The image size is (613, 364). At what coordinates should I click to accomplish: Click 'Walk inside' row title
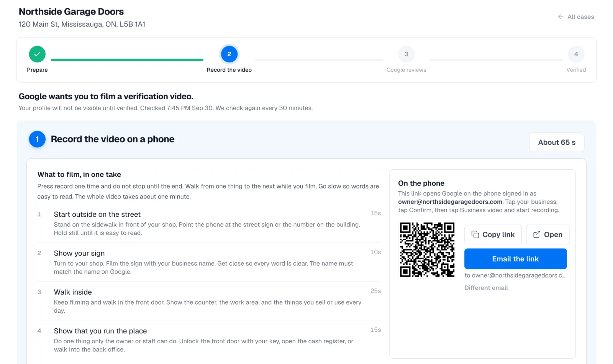(73, 292)
